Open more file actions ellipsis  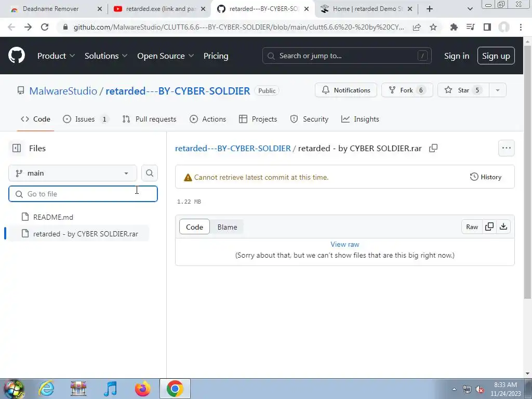click(506, 148)
